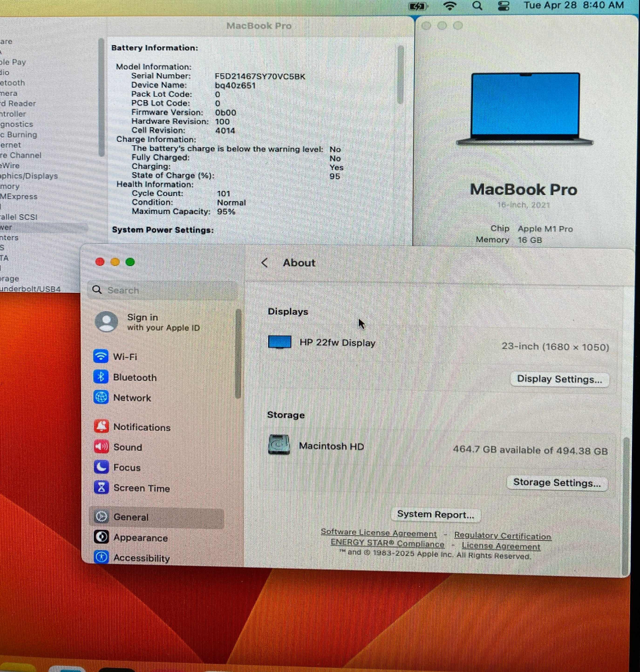Select Bluetooth in System Report sidebar
The width and height of the screenshot is (640, 672).
tap(12, 82)
